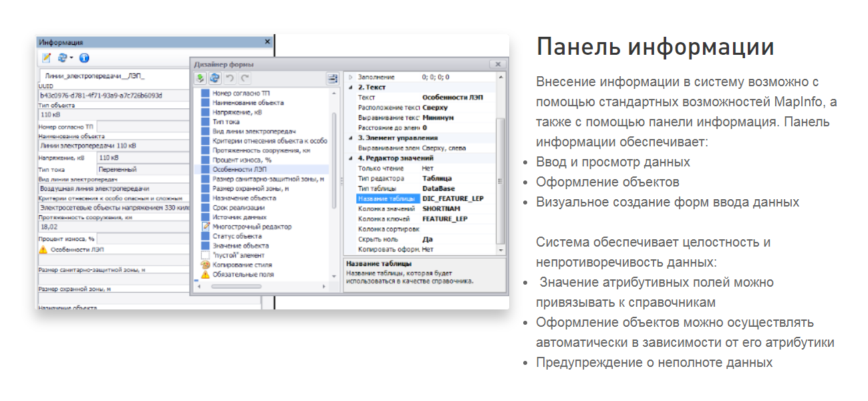Collapse '3. Элемент управления' property group
Image resolution: width=868 pixels, height=401 pixels.
[x=351, y=138]
